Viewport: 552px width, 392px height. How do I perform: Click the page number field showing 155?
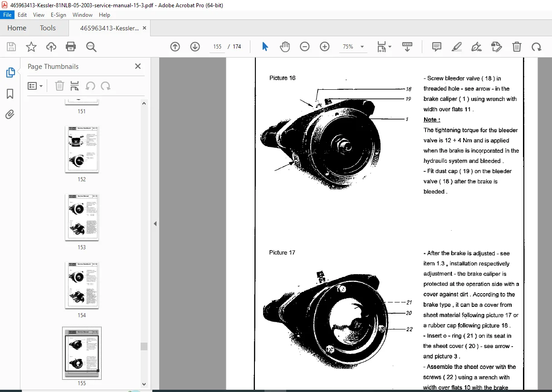click(x=217, y=47)
